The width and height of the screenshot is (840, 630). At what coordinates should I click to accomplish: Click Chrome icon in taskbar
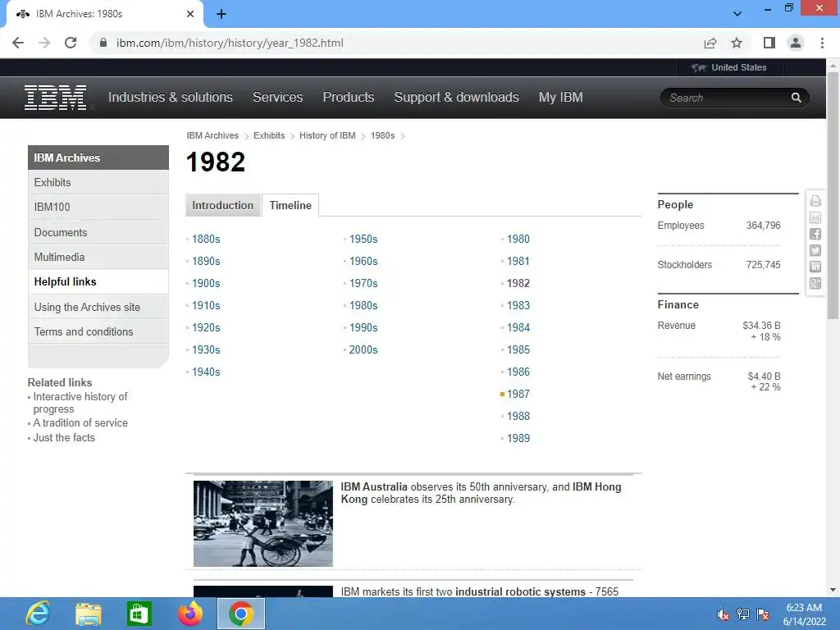241,614
